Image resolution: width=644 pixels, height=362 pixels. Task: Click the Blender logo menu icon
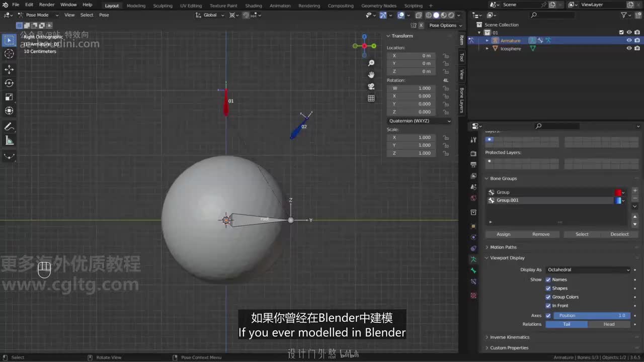click(x=6, y=5)
